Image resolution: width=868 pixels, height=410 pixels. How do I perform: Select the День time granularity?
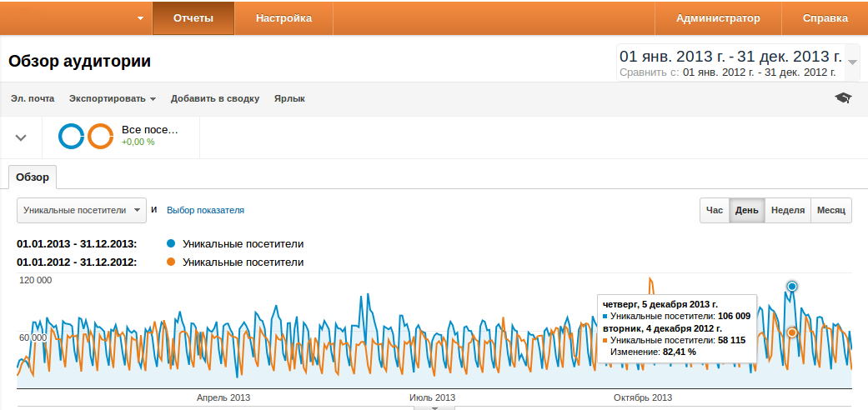(746, 211)
